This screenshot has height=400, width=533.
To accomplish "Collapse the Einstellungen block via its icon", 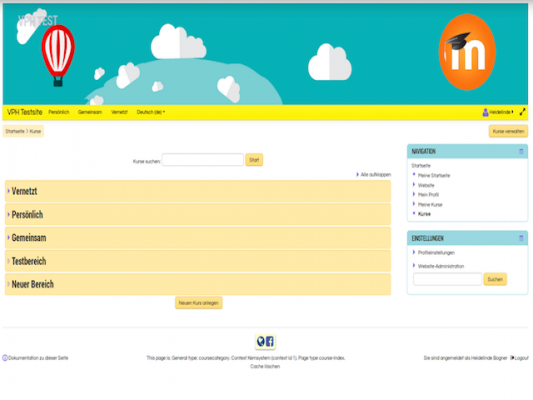I will 521,238.
